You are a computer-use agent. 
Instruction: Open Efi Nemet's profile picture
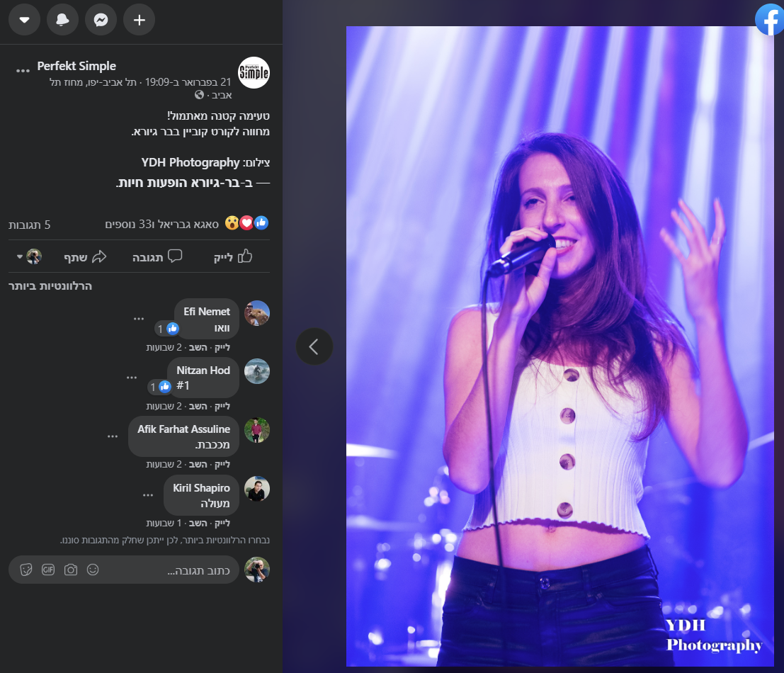257,314
